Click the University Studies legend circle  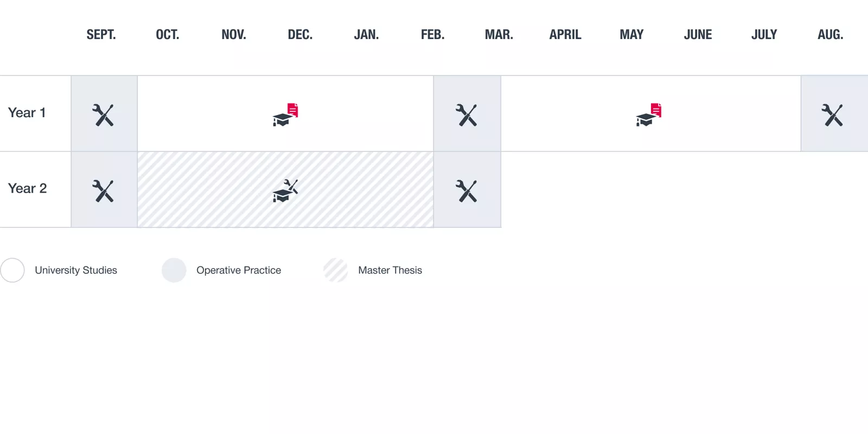pos(12,270)
